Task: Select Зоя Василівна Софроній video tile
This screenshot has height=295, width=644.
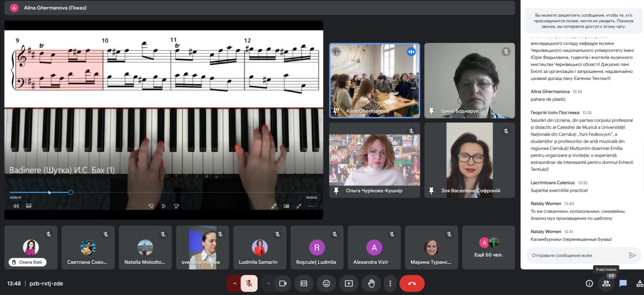Action: click(x=470, y=160)
